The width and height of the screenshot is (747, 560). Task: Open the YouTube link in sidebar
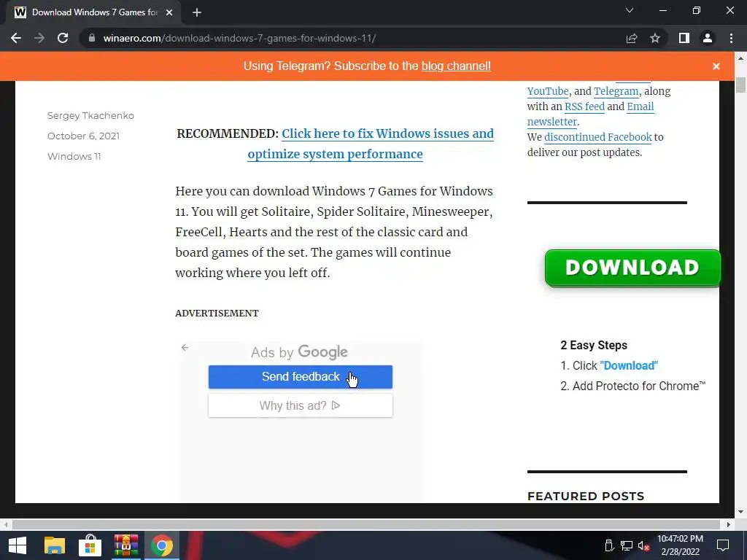548,91
